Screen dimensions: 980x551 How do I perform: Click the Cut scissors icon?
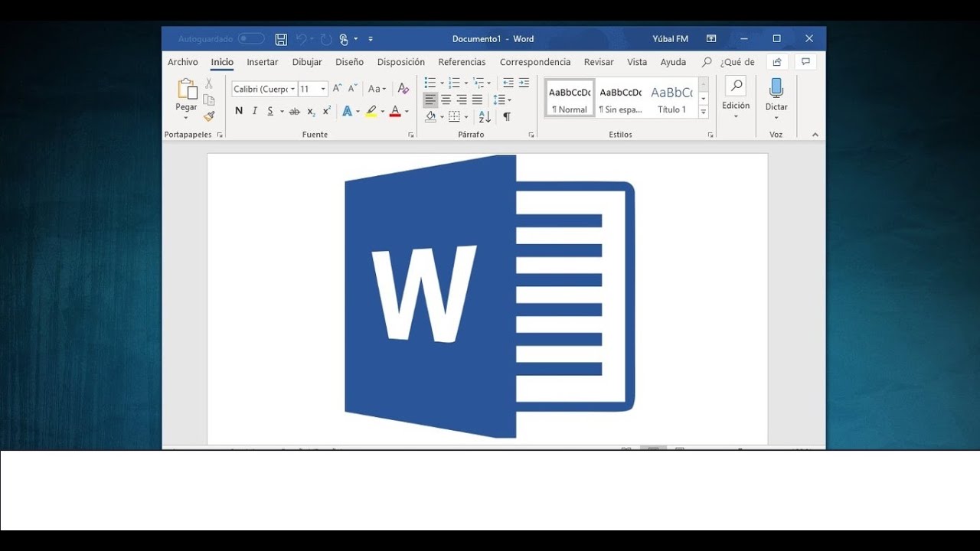pyautogui.click(x=208, y=83)
